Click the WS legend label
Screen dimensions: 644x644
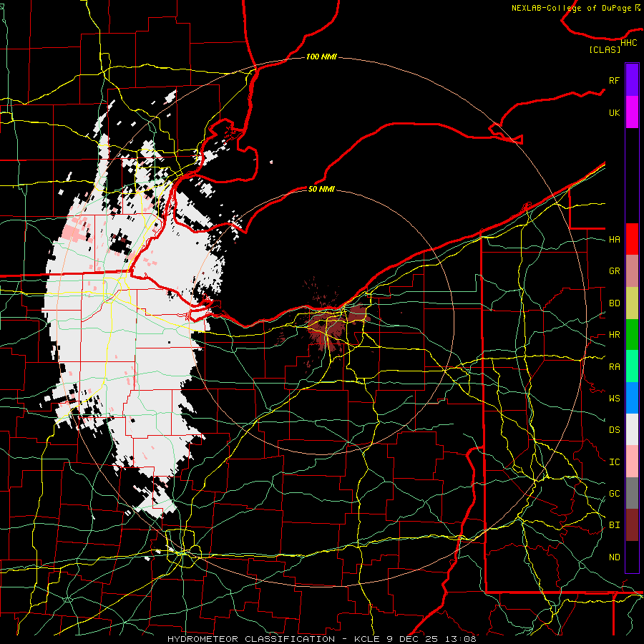coord(614,399)
